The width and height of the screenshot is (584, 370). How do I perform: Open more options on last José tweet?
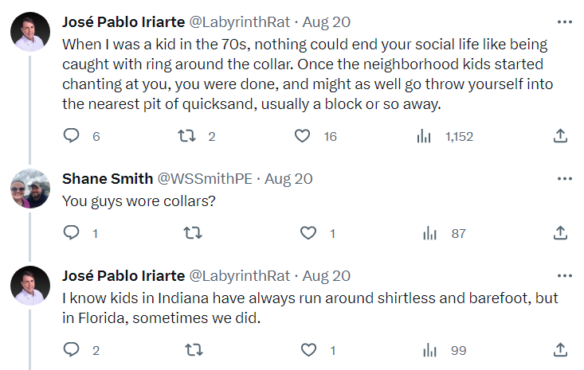pos(564,276)
